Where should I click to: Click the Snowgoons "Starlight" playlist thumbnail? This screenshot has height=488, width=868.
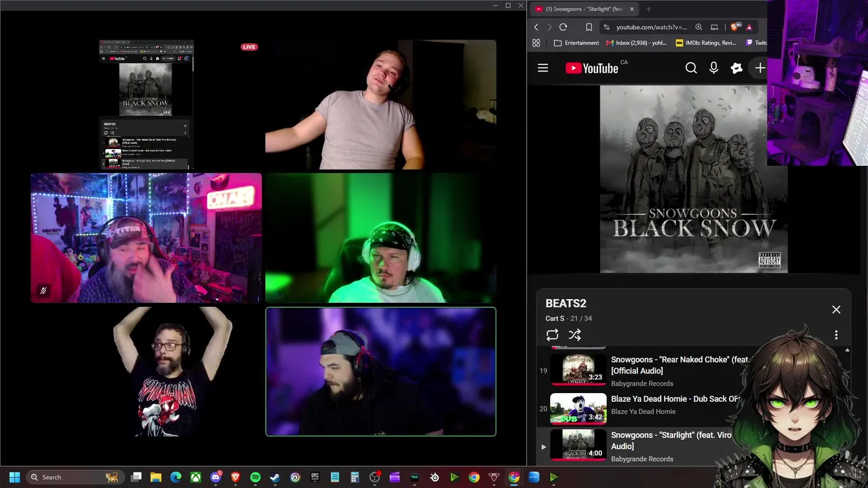pos(578,446)
